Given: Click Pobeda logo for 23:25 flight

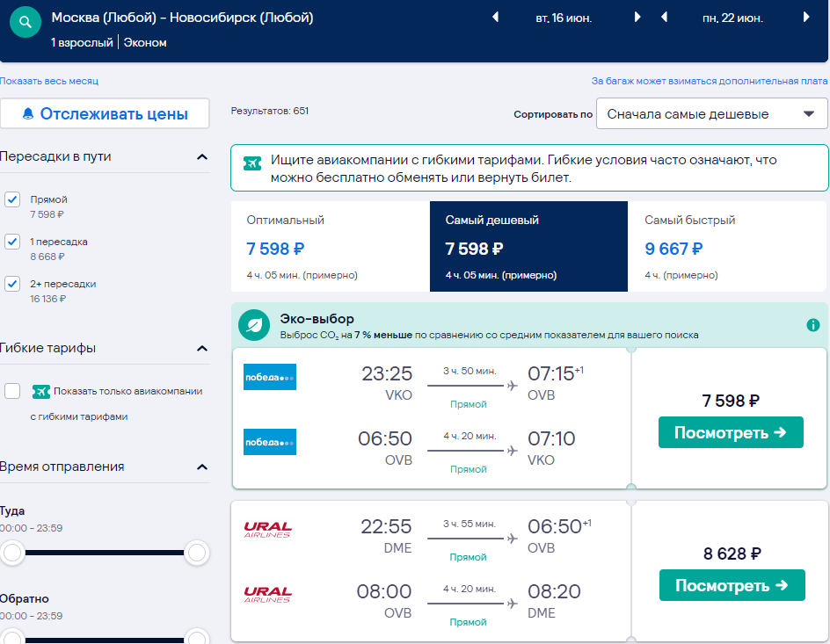Looking at the screenshot, I should tap(269, 377).
